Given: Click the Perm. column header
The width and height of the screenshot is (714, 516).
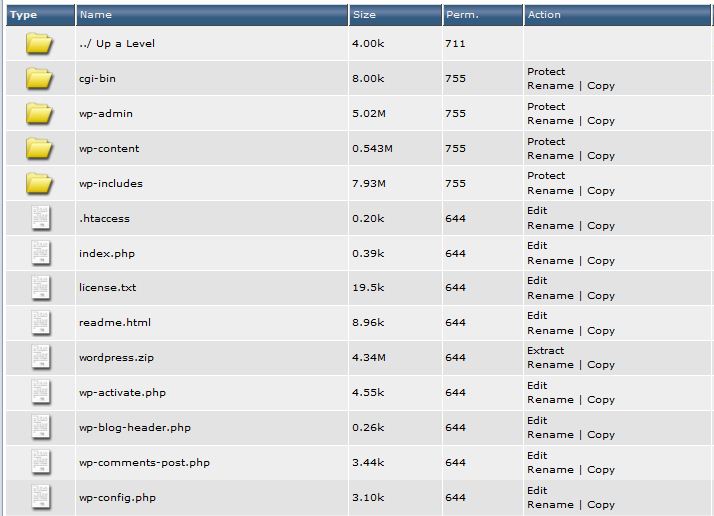Looking at the screenshot, I should (x=462, y=15).
